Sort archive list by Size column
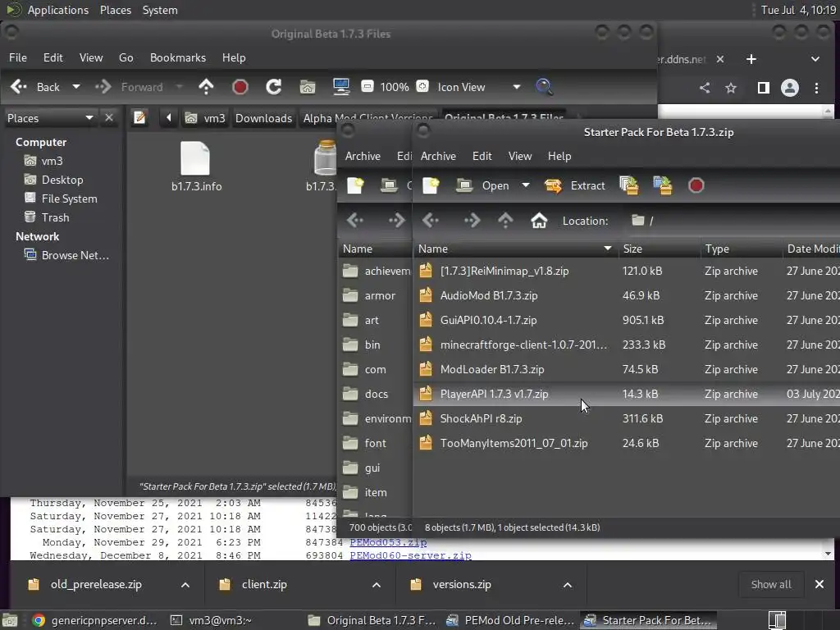 click(x=659, y=249)
